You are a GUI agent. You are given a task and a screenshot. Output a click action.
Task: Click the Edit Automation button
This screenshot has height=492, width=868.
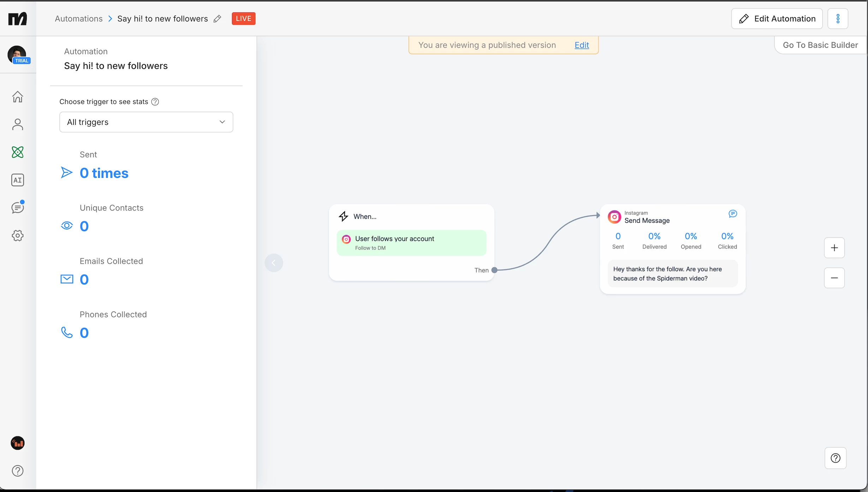(x=777, y=19)
